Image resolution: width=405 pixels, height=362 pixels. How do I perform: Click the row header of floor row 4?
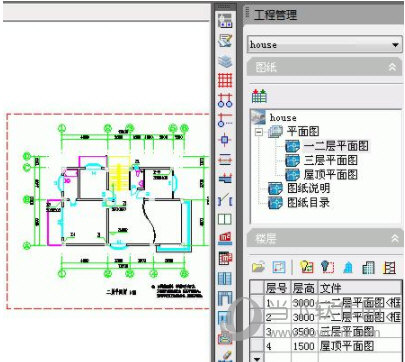coord(257,346)
